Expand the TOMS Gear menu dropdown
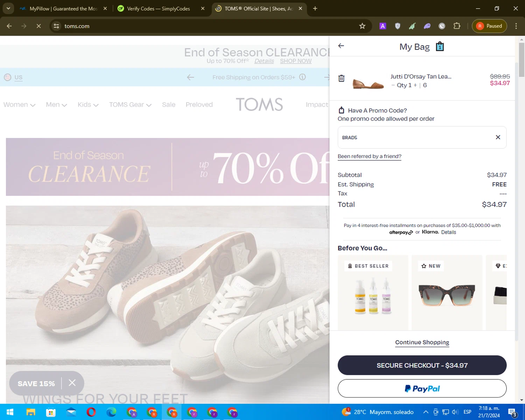This screenshot has width=525, height=420. point(130,105)
